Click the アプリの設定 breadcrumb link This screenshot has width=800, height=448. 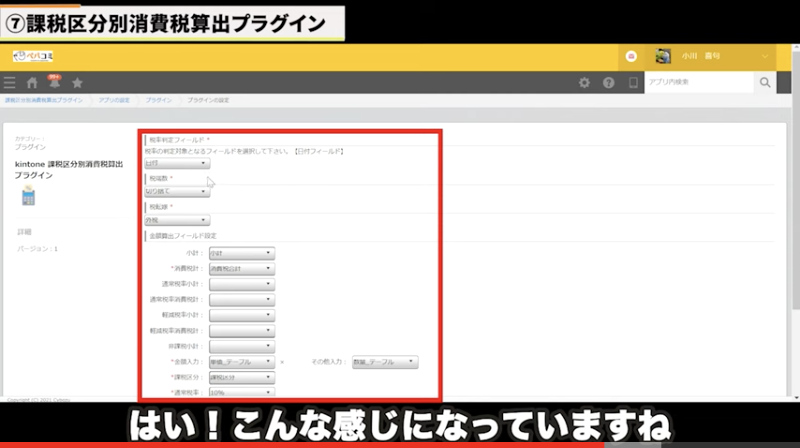pos(110,101)
